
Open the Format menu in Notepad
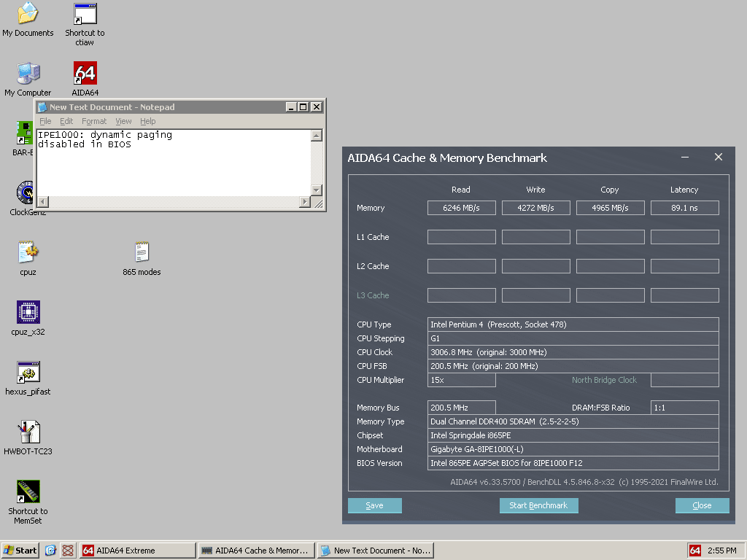[x=94, y=121]
